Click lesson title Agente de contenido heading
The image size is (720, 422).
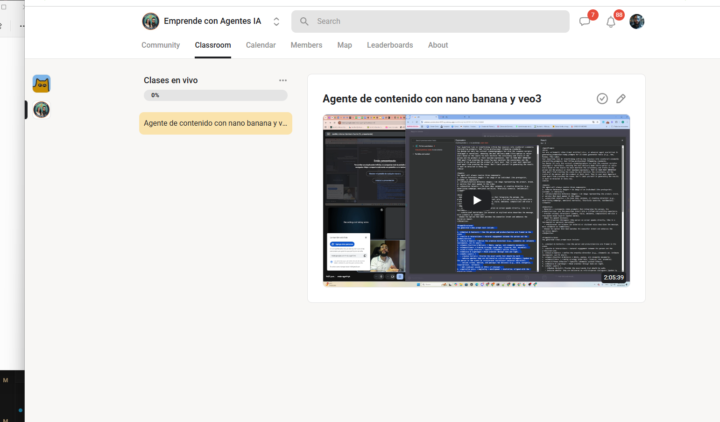[x=432, y=99]
